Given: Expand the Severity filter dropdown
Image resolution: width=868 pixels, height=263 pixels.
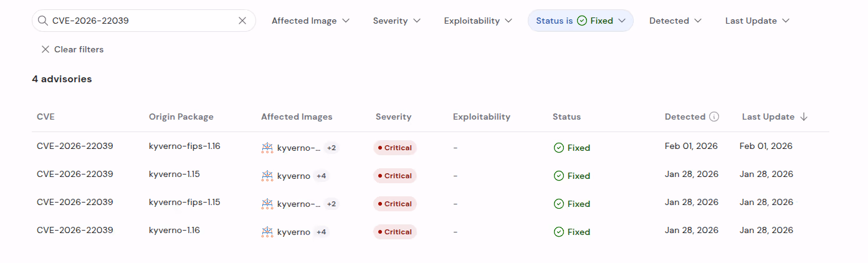Looking at the screenshot, I should [397, 21].
